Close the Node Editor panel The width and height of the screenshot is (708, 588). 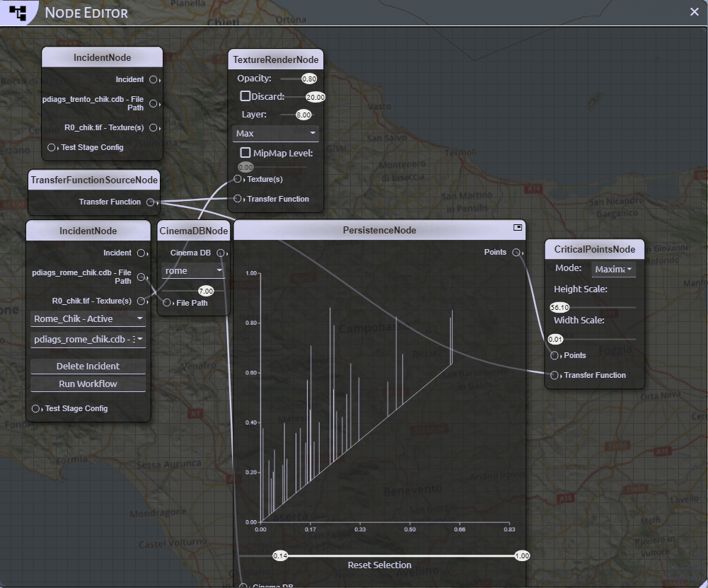click(x=695, y=12)
